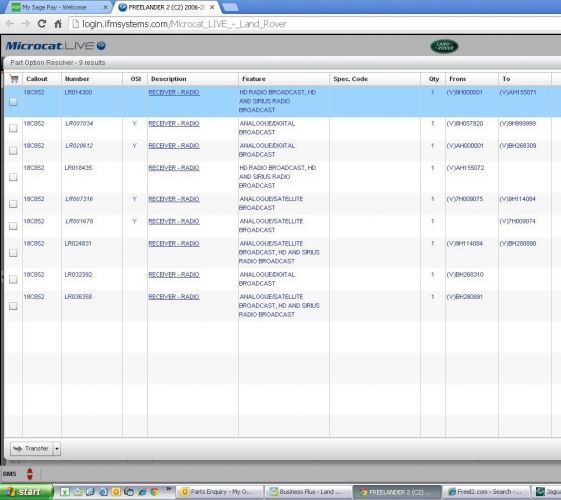
Task: Open RECEIVER - RADIO link for LR018435
Action: pos(174,168)
